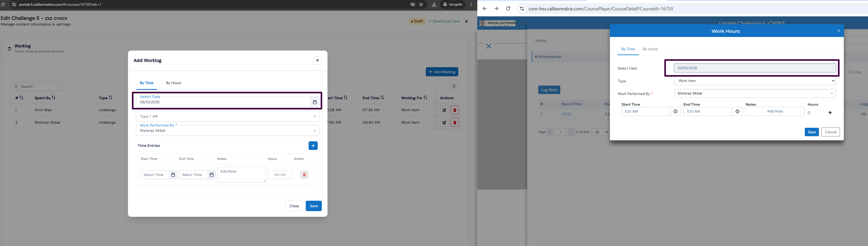Click Save in the Add Worklog dialog
Viewport: 868px width, 246px height.
tap(314, 206)
